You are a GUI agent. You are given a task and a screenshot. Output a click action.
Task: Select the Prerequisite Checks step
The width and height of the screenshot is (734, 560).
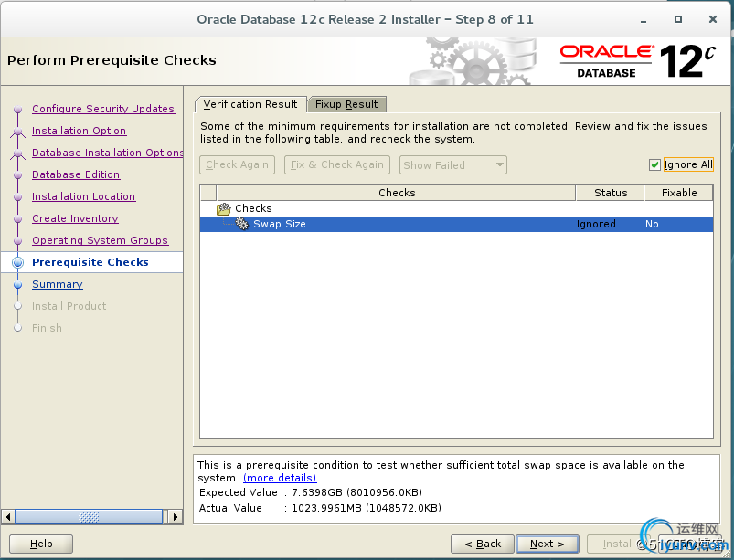point(90,262)
